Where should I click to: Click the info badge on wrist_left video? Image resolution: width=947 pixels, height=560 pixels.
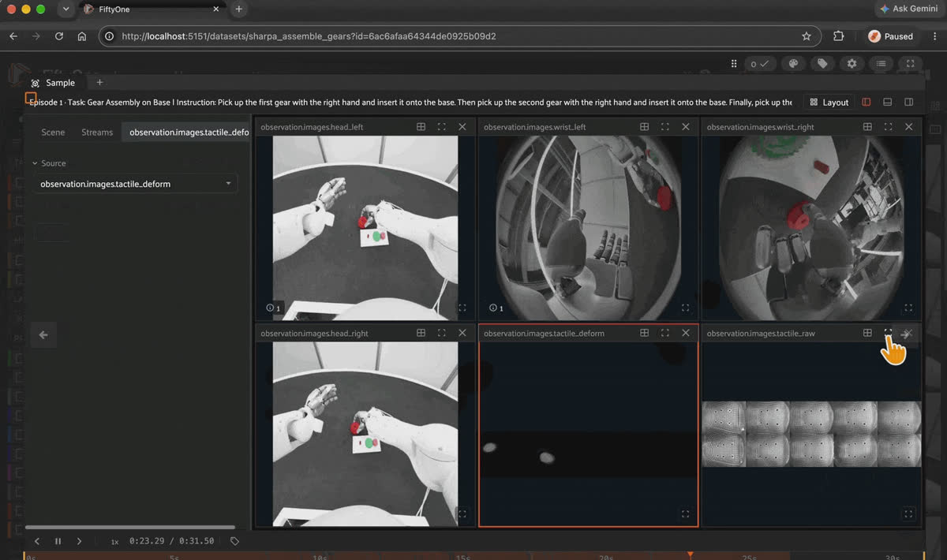pyautogui.click(x=496, y=308)
